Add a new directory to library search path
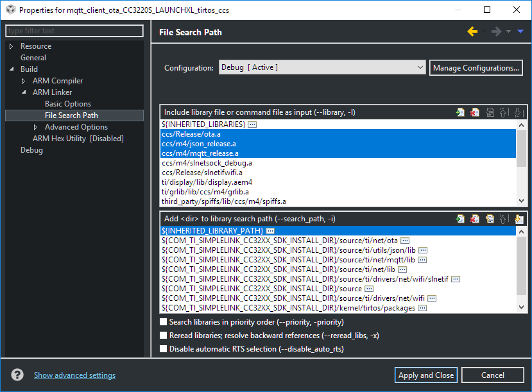Image resolution: width=532 pixels, height=392 pixels. 460,219
